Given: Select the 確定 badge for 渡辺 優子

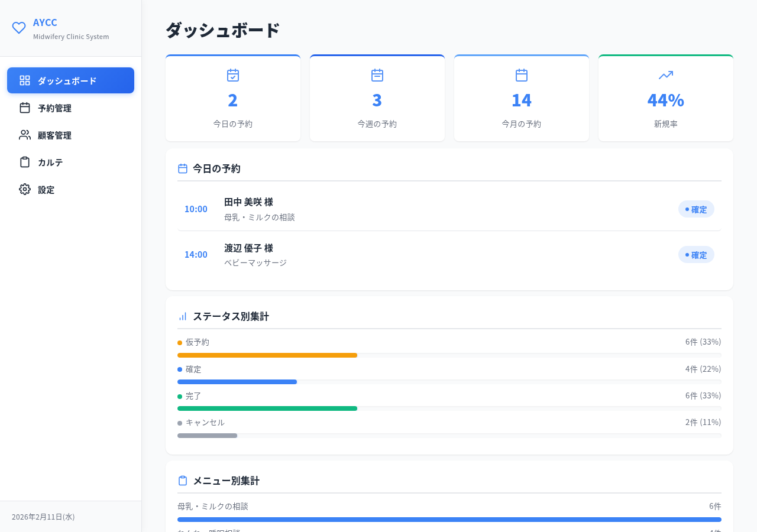Looking at the screenshot, I should click(x=696, y=254).
